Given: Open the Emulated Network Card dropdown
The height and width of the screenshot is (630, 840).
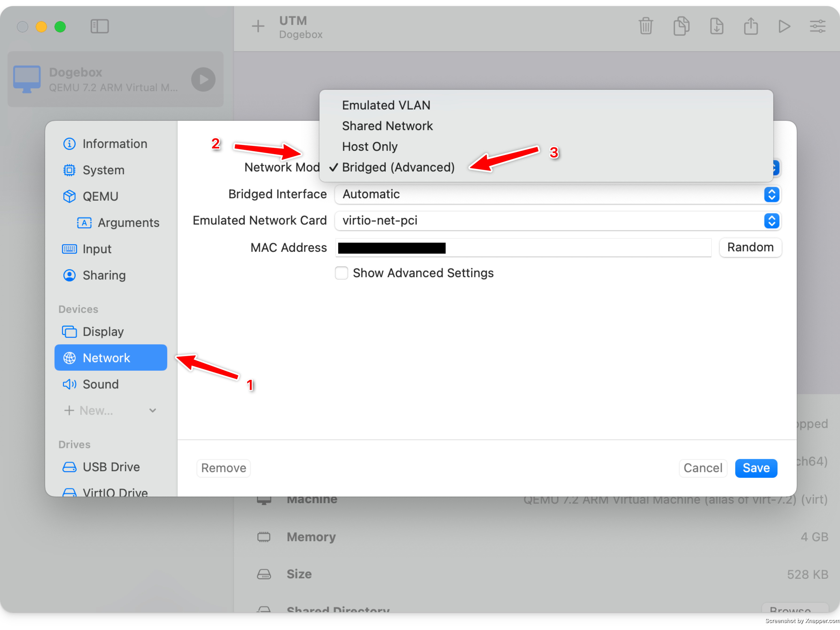Looking at the screenshot, I should coord(557,221).
